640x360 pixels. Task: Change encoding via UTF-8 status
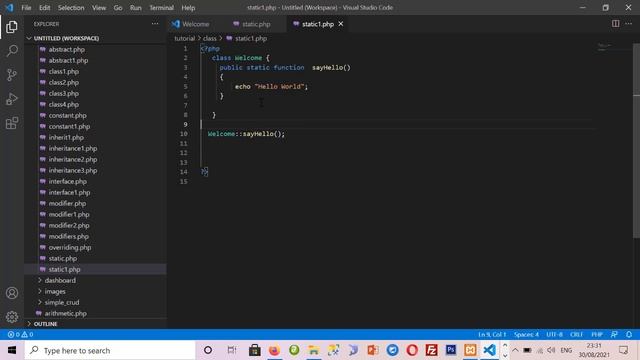point(554,334)
